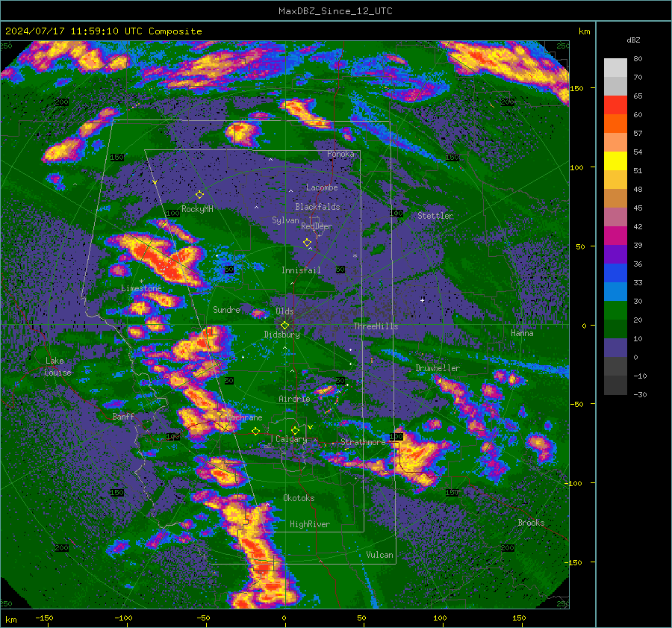Viewport: 672px width, 628px height.
Task: Select the ThreeHills label
Action: [376, 326]
